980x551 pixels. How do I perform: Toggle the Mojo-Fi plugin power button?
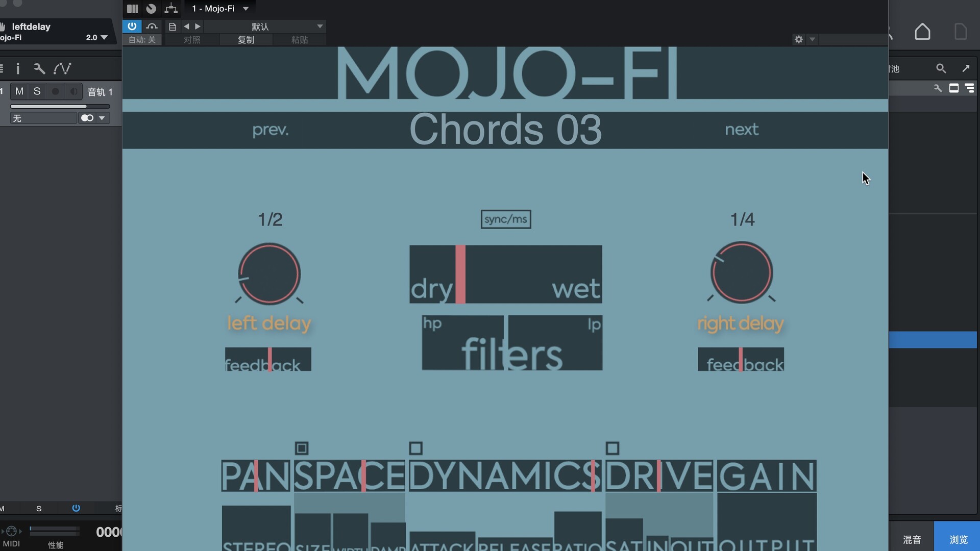pyautogui.click(x=132, y=26)
